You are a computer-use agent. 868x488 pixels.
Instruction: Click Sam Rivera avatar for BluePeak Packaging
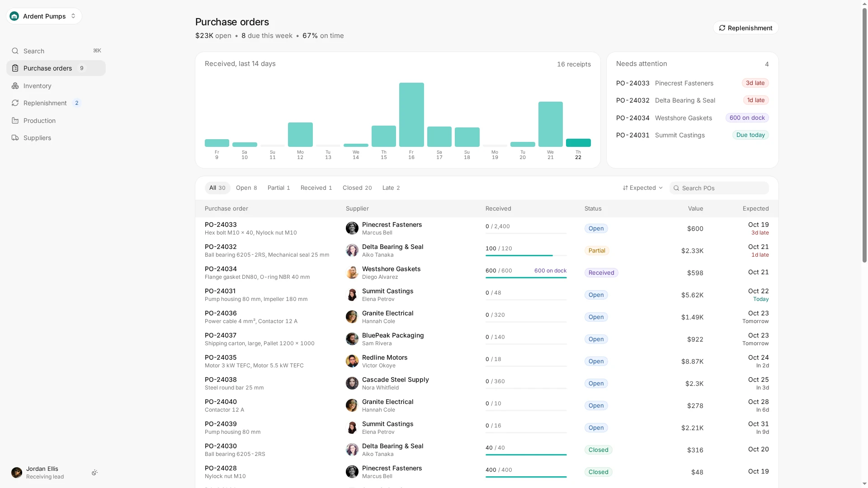pyautogui.click(x=352, y=339)
